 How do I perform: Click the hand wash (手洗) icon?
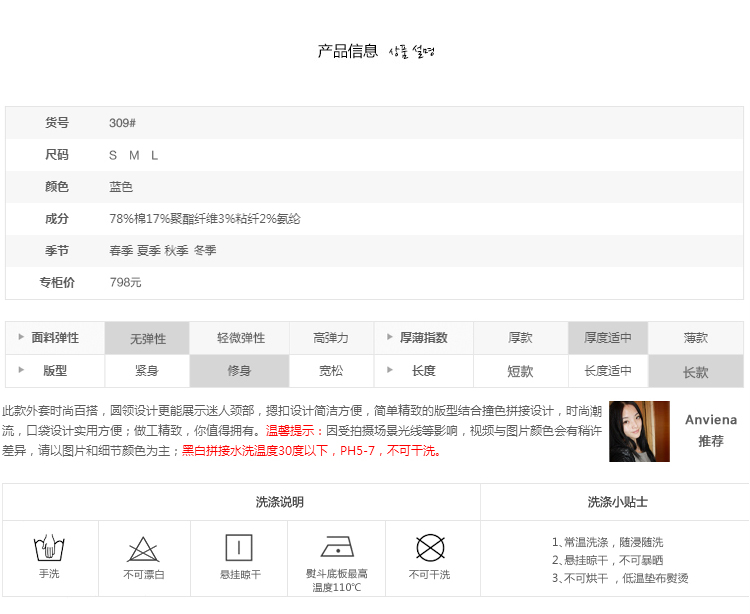click(x=49, y=548)
